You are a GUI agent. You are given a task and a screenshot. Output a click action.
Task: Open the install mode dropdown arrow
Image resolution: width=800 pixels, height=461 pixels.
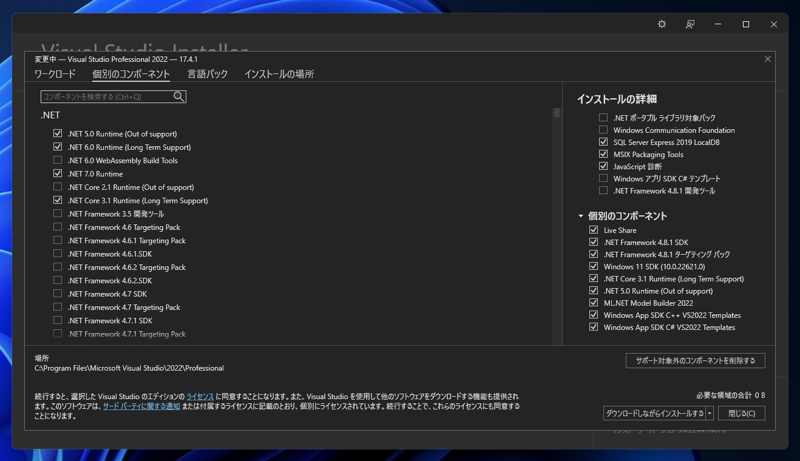(709, 413)
